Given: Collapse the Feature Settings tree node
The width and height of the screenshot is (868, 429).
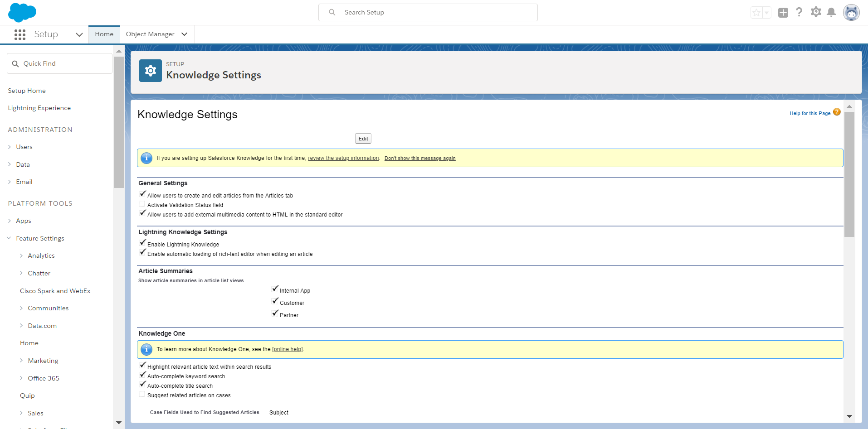Looking at the screenshot, I should pos(9,238).
